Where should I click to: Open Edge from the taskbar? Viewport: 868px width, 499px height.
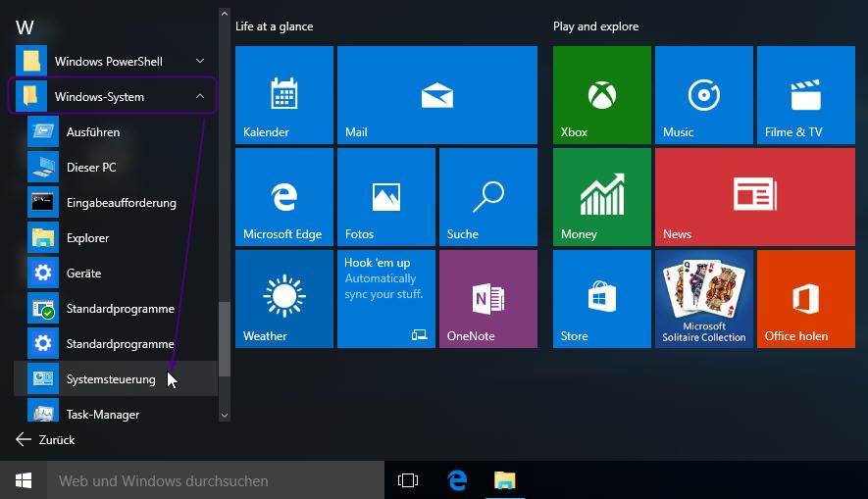click(457, 480)
